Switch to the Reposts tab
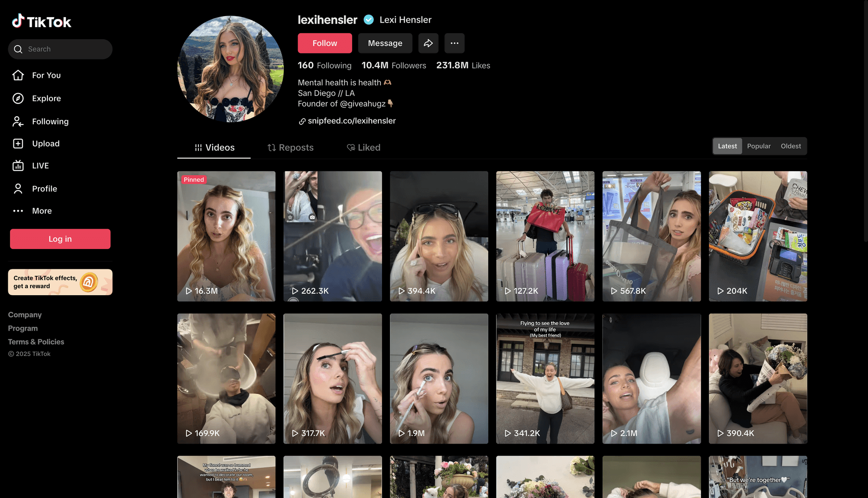Image resolution: width=868 pixels, height=498 pixels. tap(290, 148)
